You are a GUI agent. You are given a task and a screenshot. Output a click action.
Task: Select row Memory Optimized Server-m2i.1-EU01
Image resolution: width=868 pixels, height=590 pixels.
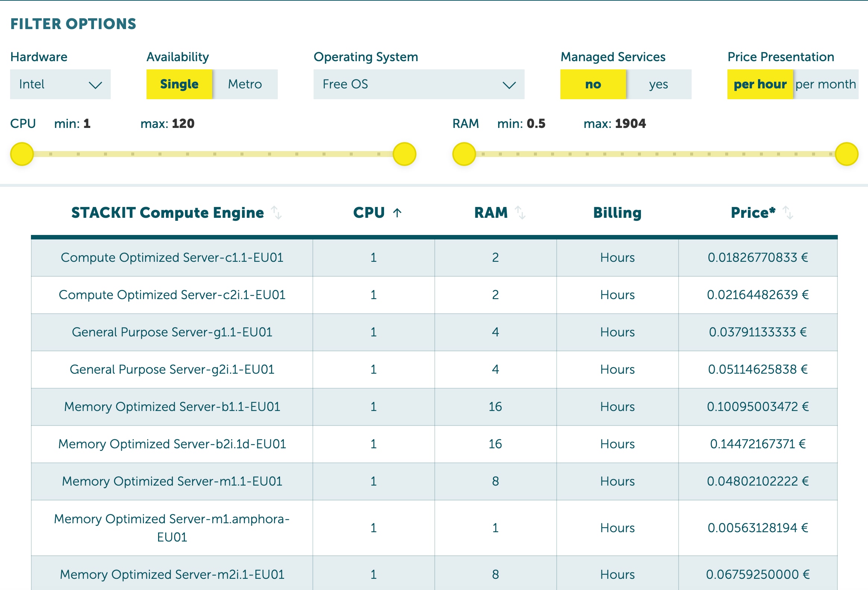point(434,573)
